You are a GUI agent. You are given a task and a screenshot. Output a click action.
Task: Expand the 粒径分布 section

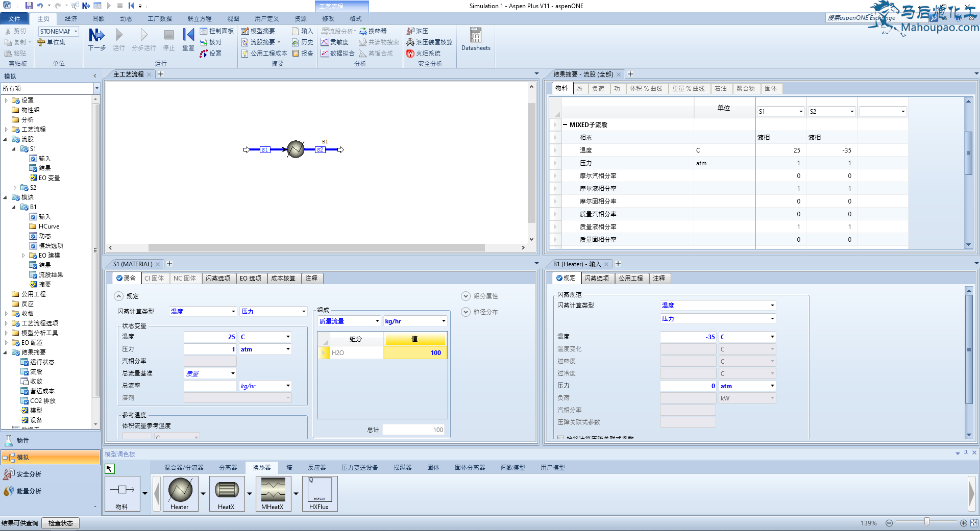[x=465, y=312]
